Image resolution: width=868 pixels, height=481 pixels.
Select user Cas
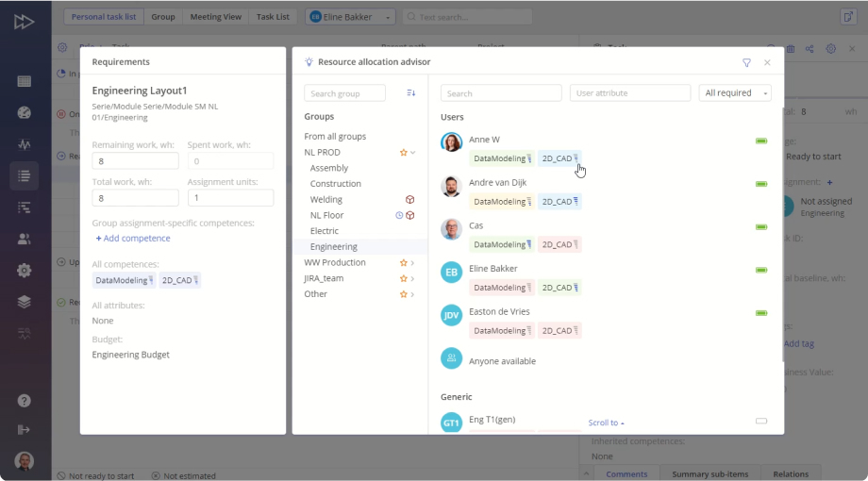[x=476, y=225]
